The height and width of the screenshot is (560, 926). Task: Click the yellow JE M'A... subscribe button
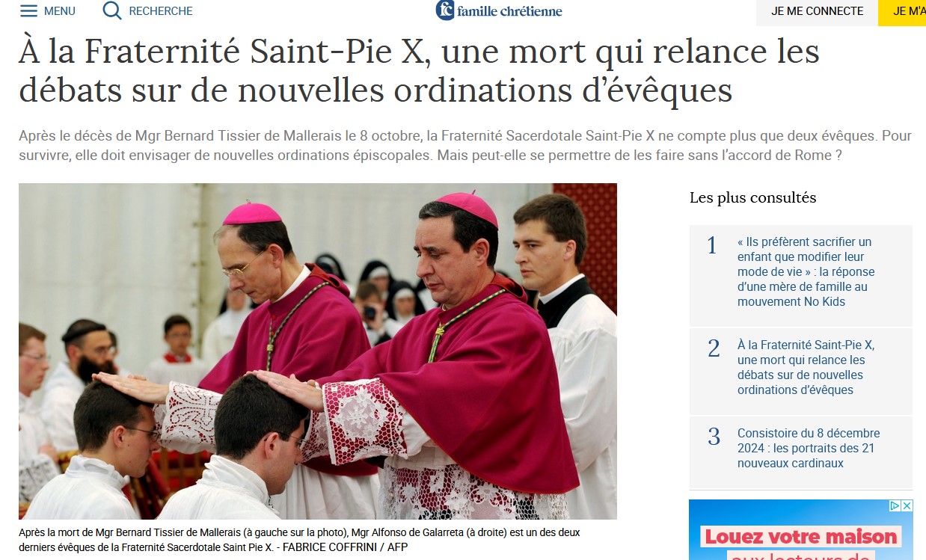coord(902,11)
